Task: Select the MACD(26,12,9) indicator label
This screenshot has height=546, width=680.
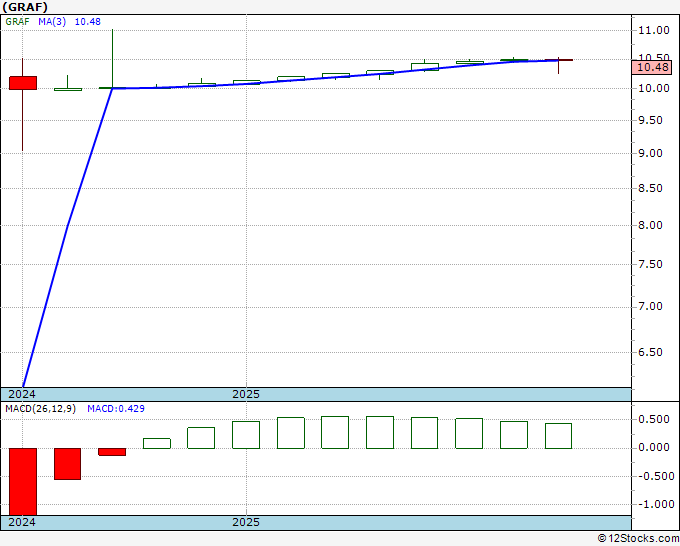Action: (40, 409)
